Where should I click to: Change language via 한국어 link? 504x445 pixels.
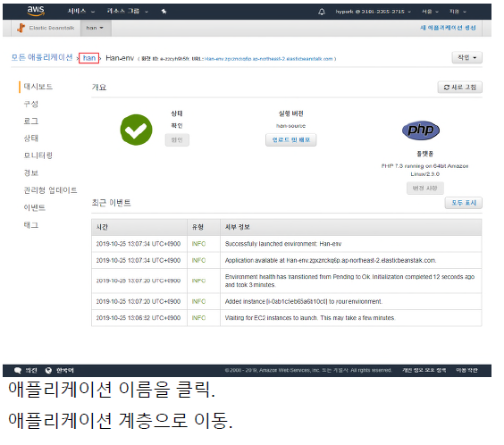click(x=65, y=371)
